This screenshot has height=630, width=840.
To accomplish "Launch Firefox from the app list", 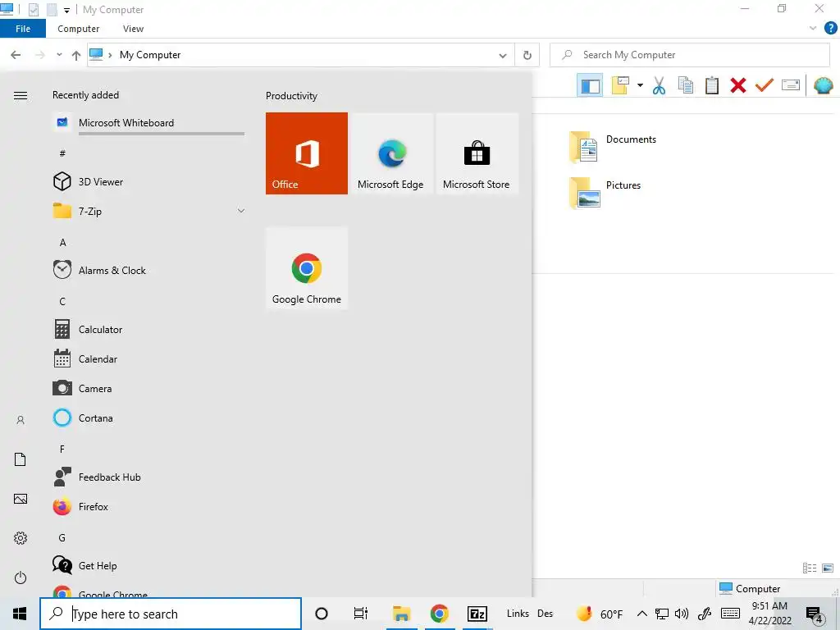I will point(149,506).
